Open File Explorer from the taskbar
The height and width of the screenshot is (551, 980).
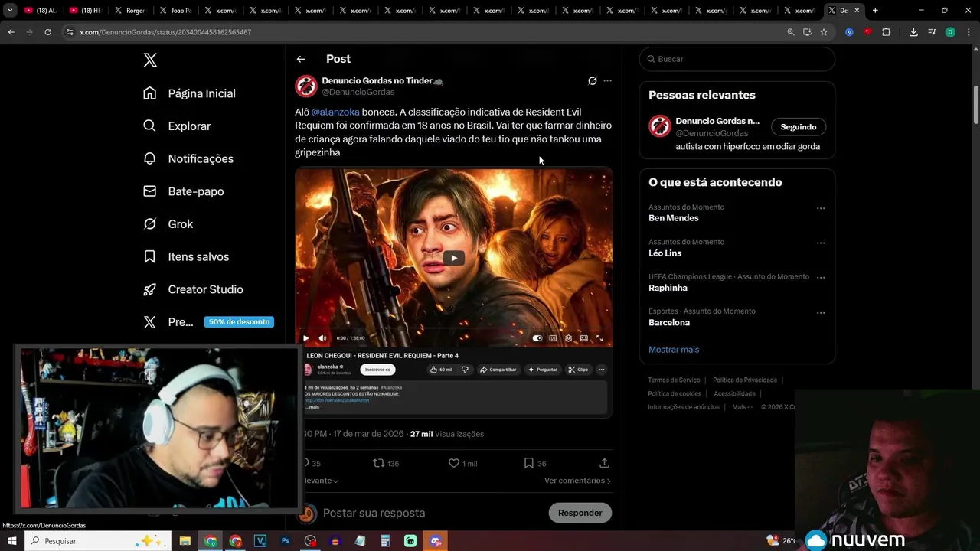pyautogui.click(x=185, y=541)
